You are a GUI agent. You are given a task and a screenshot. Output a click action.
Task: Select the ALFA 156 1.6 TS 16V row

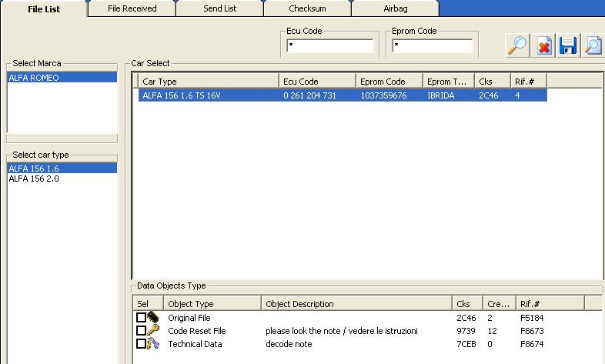coord(343,95)
